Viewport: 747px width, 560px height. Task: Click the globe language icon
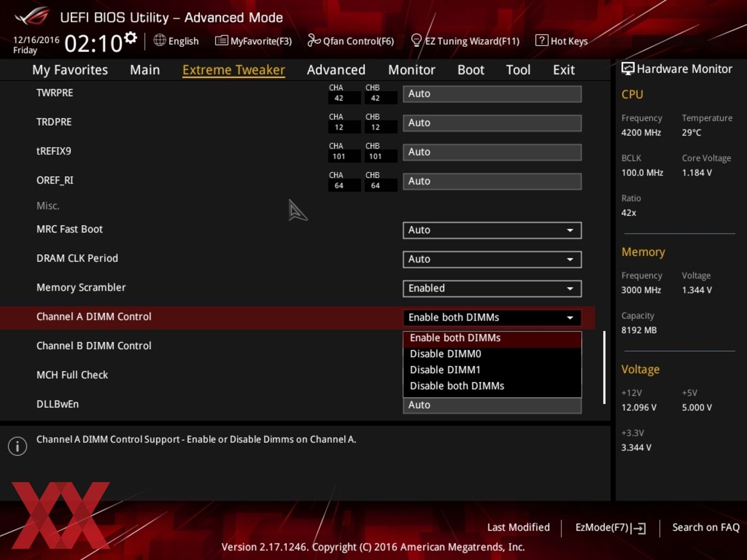(x=159, y=40)
